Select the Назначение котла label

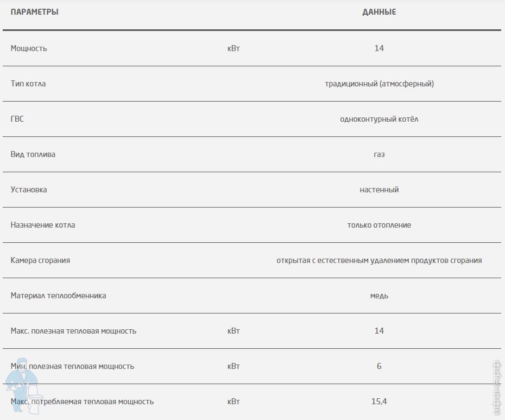point(43,225)
